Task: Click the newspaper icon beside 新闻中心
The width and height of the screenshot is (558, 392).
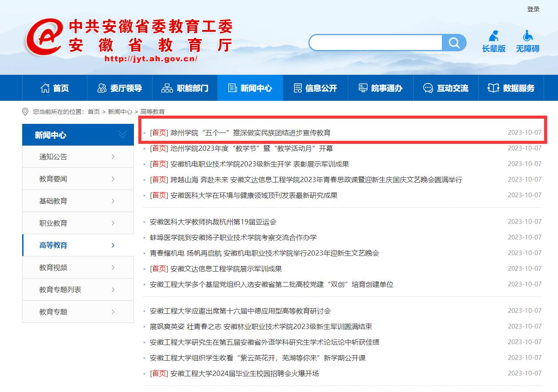Action: pos(233,88)
